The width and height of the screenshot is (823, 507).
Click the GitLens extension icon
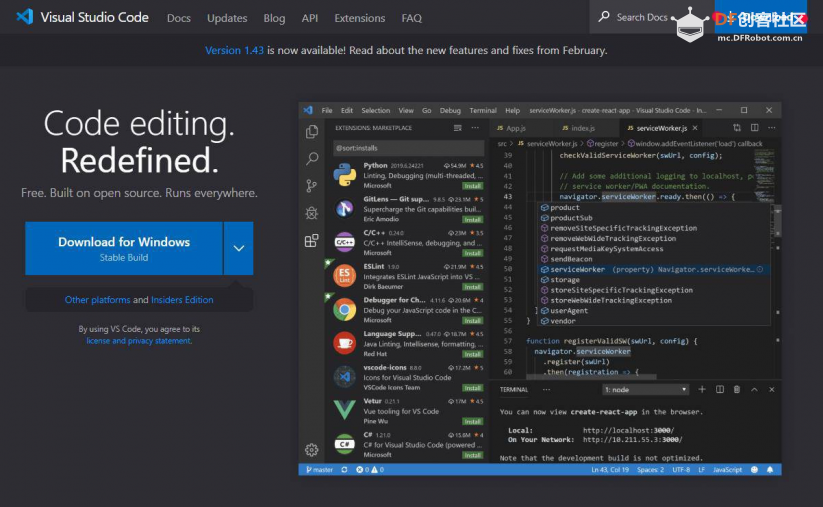tap(345, 209)
